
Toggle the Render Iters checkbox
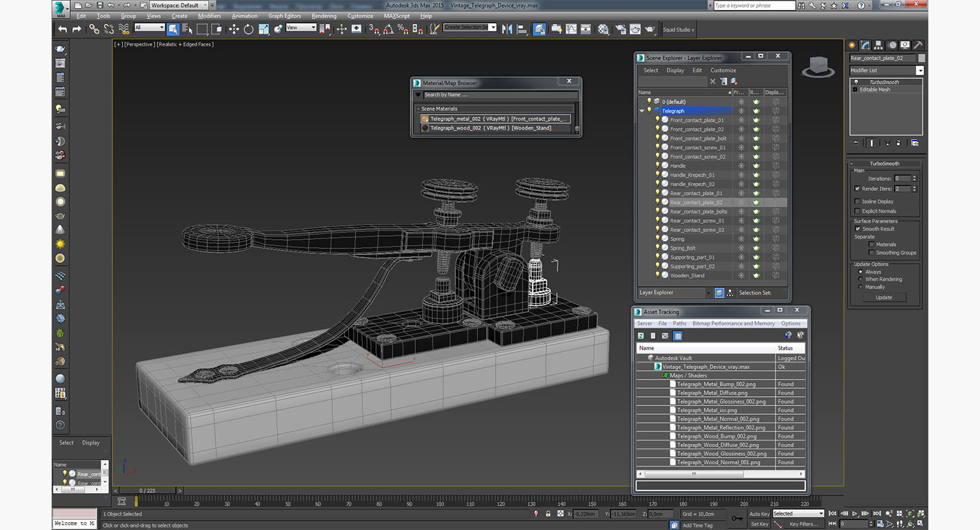pos(857,189)
